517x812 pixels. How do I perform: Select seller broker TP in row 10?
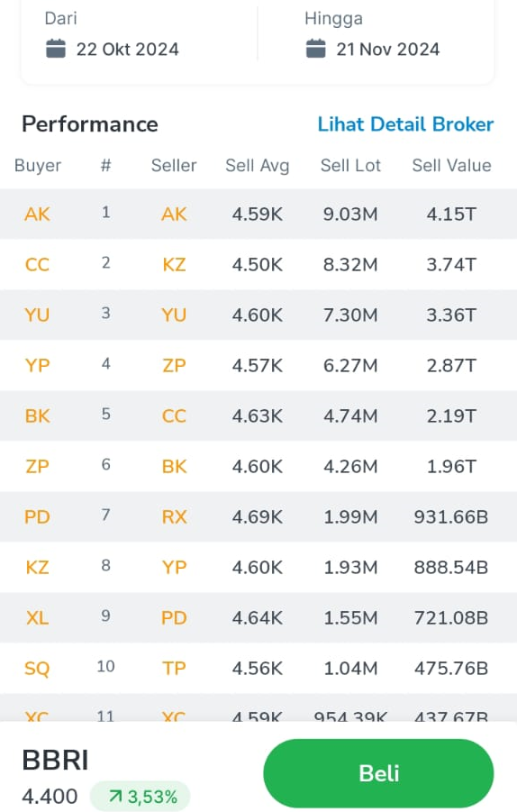[174, 668]
